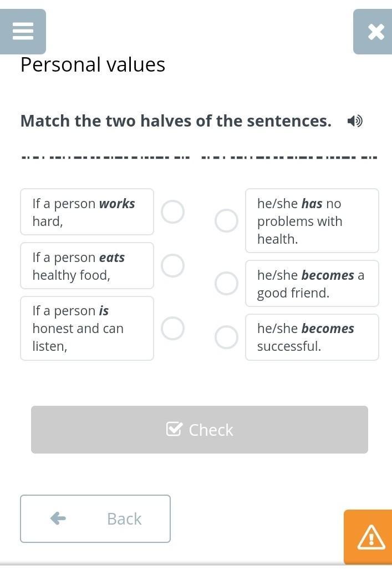Click 'he/she becomes successful' card

[312, 337]
